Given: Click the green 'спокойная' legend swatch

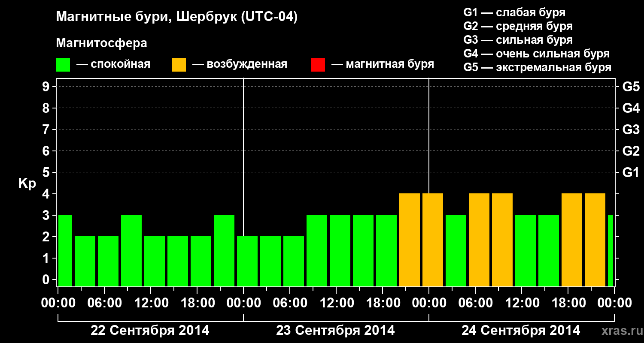Looking at the screenshot, I should click(x=63, y=65).
